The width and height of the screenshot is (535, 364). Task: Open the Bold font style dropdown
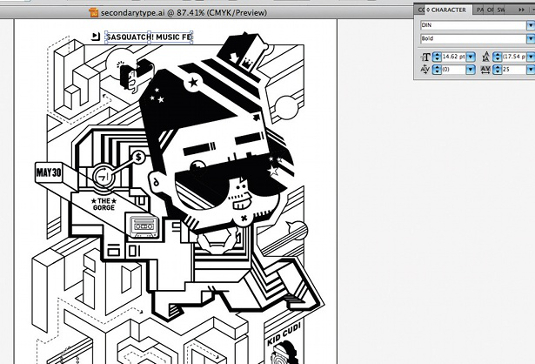point(531,39)
